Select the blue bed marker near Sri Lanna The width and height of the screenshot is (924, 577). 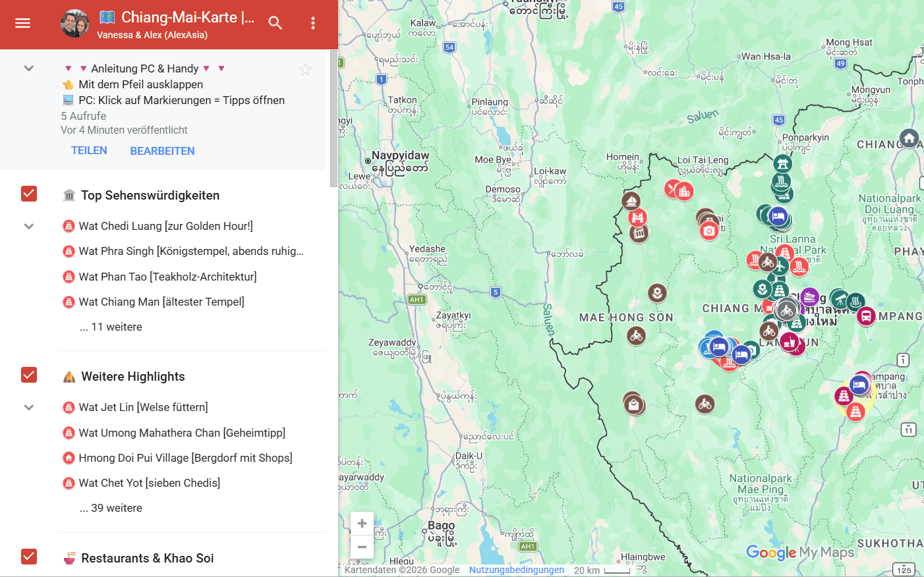pyautogui.click(x=778, y=216)
